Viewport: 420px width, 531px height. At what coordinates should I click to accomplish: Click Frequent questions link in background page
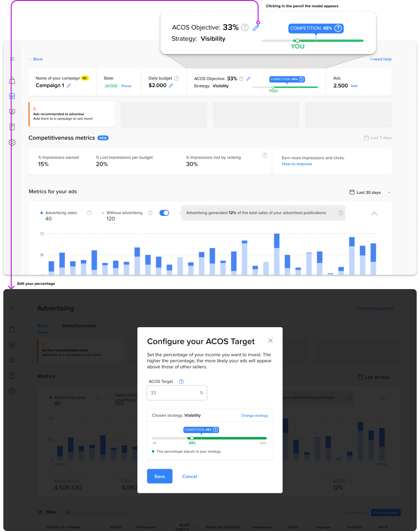[x=375, y=308]
